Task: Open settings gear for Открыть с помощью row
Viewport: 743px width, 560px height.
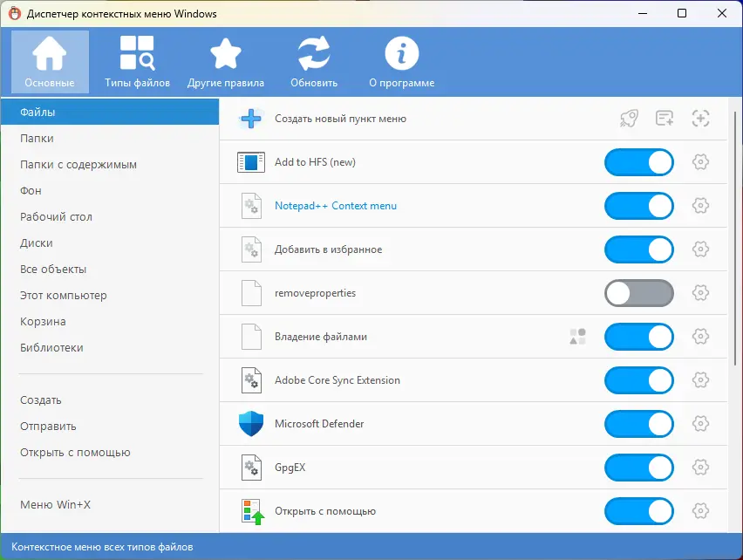Action: 700,511
